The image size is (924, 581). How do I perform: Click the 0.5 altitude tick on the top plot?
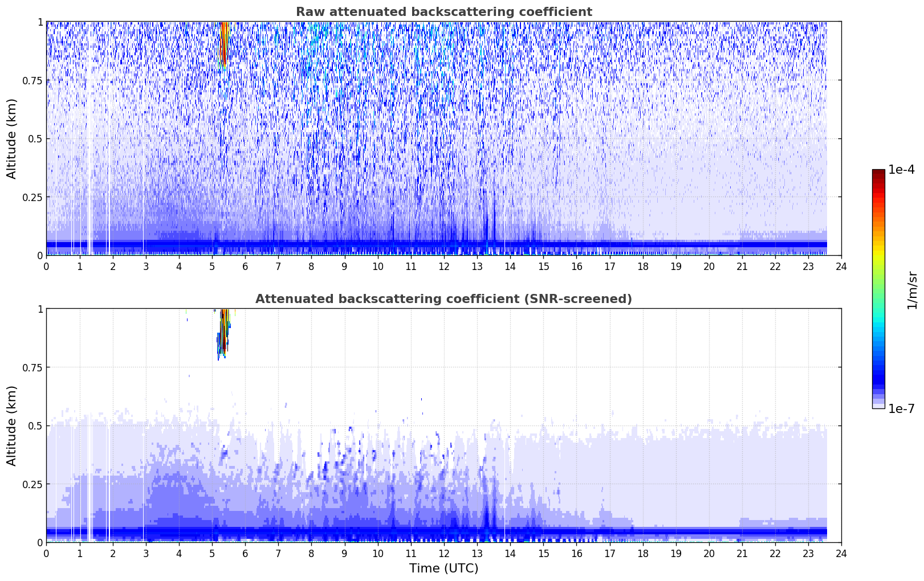(x=35, y=139)
